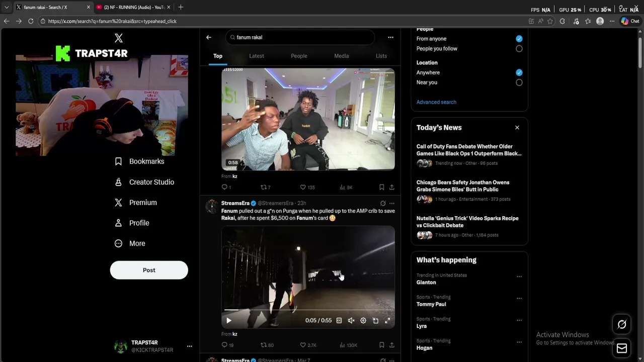Unmute the StreamersEra video
Screen dimensions: 644x362
351,320
